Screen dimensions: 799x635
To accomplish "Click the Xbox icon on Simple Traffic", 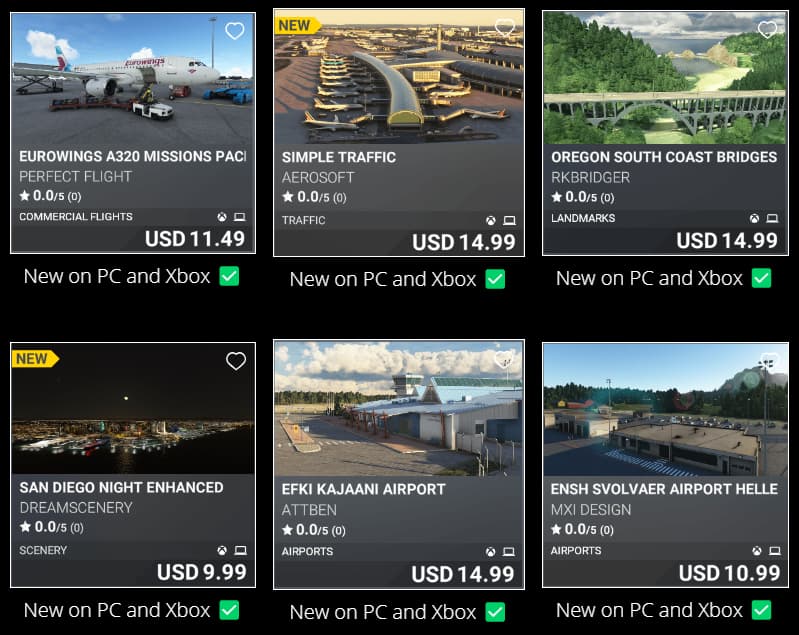I will click(x=490, y=220).
